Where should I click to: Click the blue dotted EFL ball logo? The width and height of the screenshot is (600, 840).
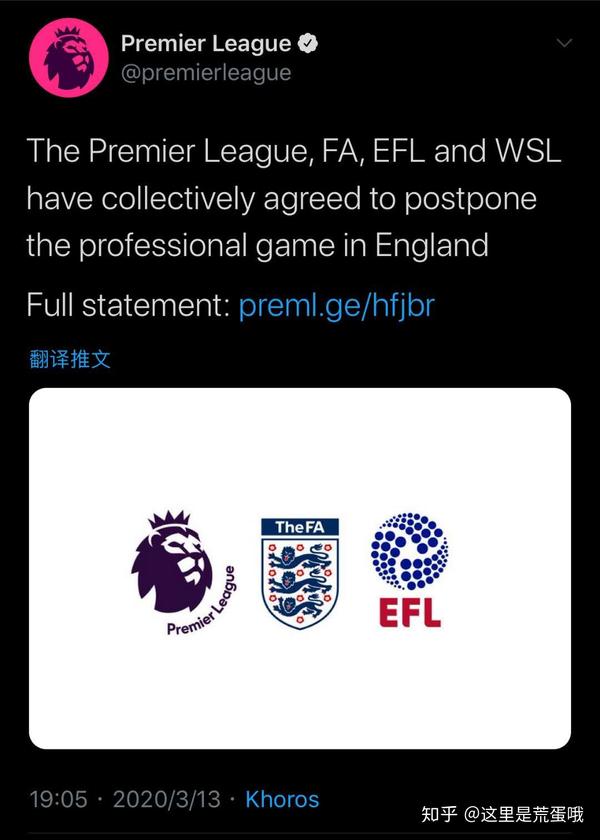(409, 552)
